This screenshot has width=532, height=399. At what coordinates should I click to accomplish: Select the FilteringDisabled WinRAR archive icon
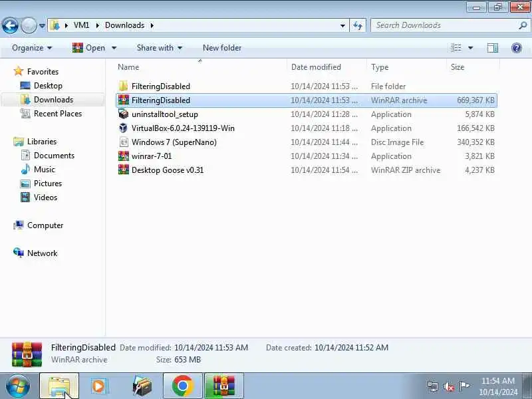point(123,100)
